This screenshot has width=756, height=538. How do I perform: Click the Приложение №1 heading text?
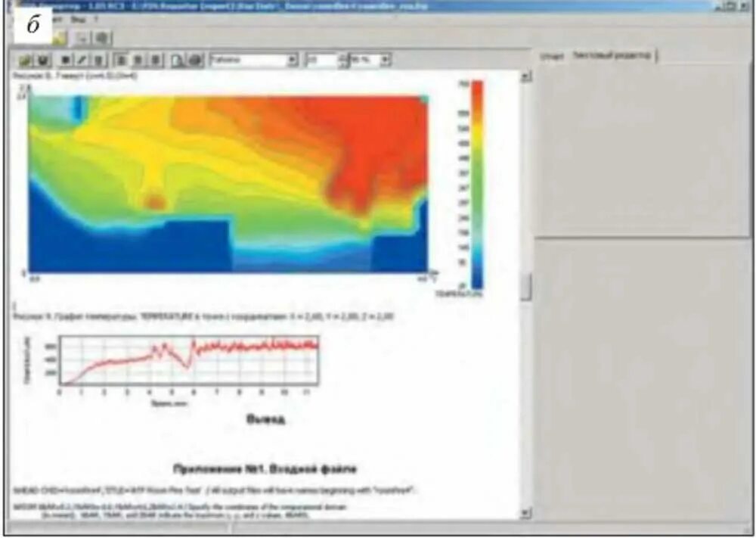[265, 468]
